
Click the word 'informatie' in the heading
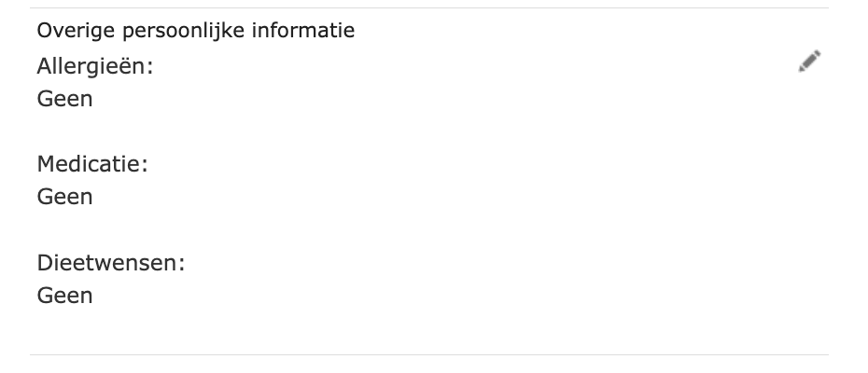(x=311, y=31)
